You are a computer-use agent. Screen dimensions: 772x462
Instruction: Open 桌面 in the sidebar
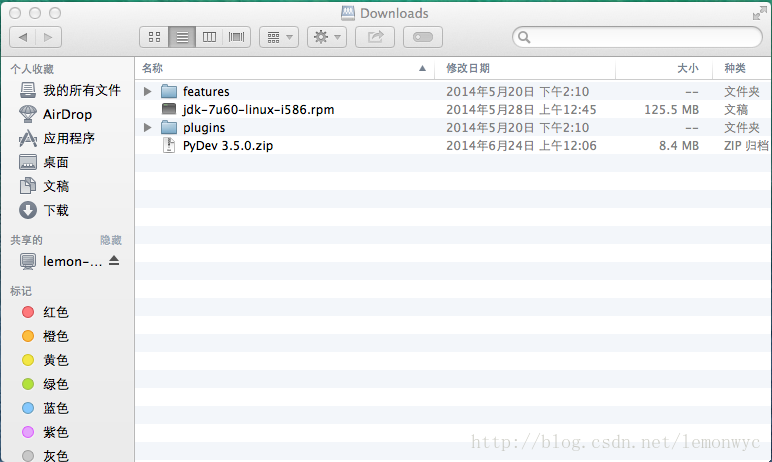[x=44, y=162]
